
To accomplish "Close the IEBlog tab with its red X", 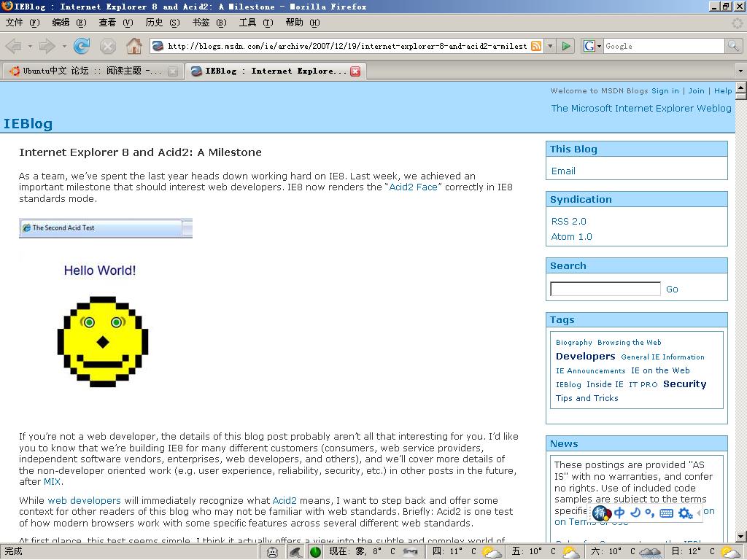I will click(355, 71).
